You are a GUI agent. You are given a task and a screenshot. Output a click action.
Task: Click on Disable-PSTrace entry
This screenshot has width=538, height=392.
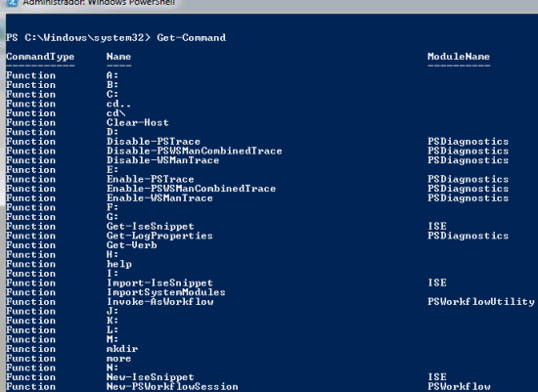154,142
